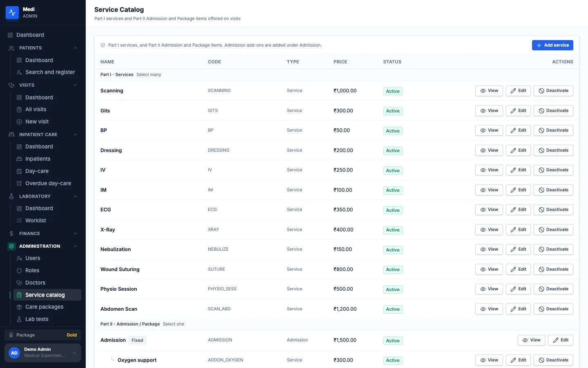The height and width of the screenshot is (368, 588).
Task: Click the Package badge icon
Action: (x=11, y=335)
